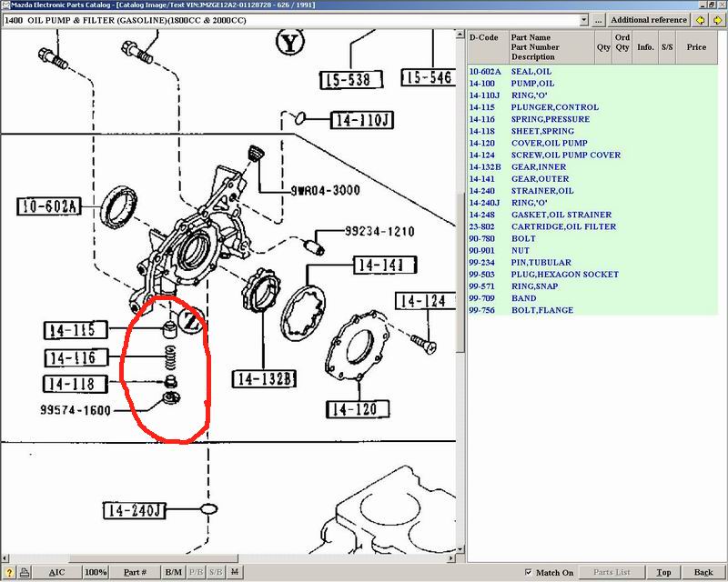The height and width of the screenshot is (582, 728).
Task: Click the ellipsis button beside group dropdown
Action: (598, 20)
